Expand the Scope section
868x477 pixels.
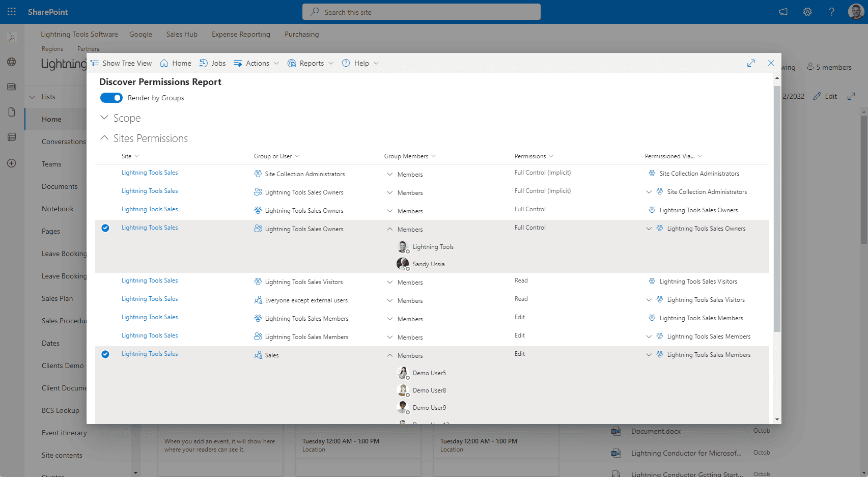click(x=104, y=118)
